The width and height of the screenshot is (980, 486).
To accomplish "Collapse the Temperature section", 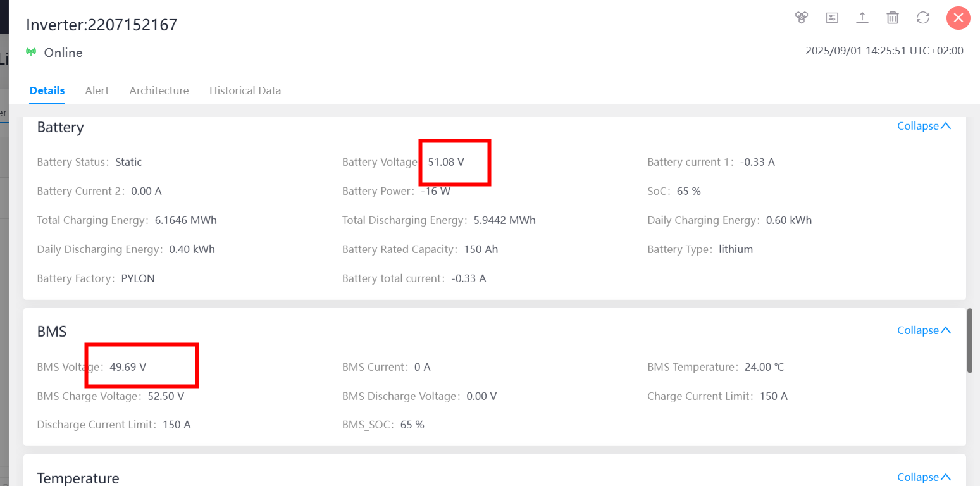I will 924,477.
